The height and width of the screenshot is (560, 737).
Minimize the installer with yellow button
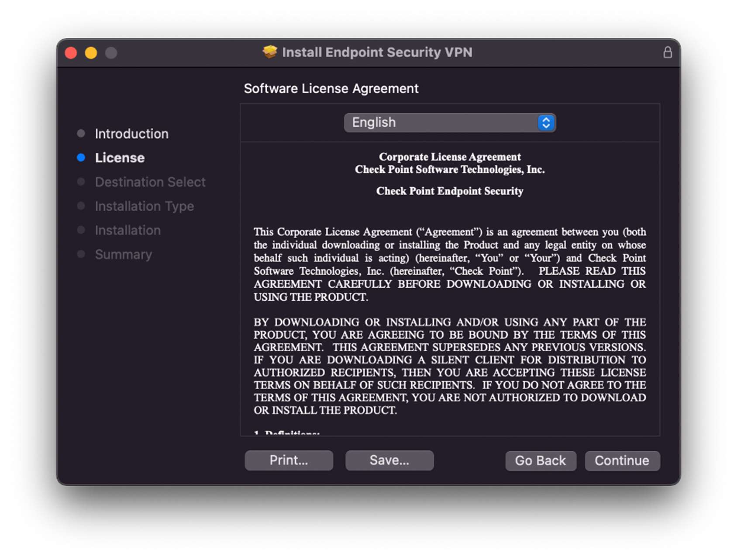tap(91, 53)
